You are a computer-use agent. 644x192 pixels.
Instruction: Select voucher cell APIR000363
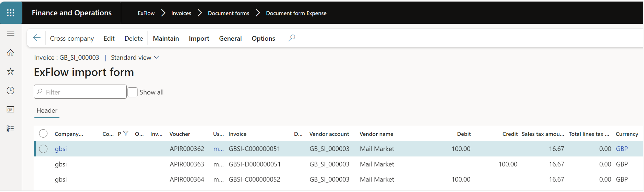pos(187,164)
